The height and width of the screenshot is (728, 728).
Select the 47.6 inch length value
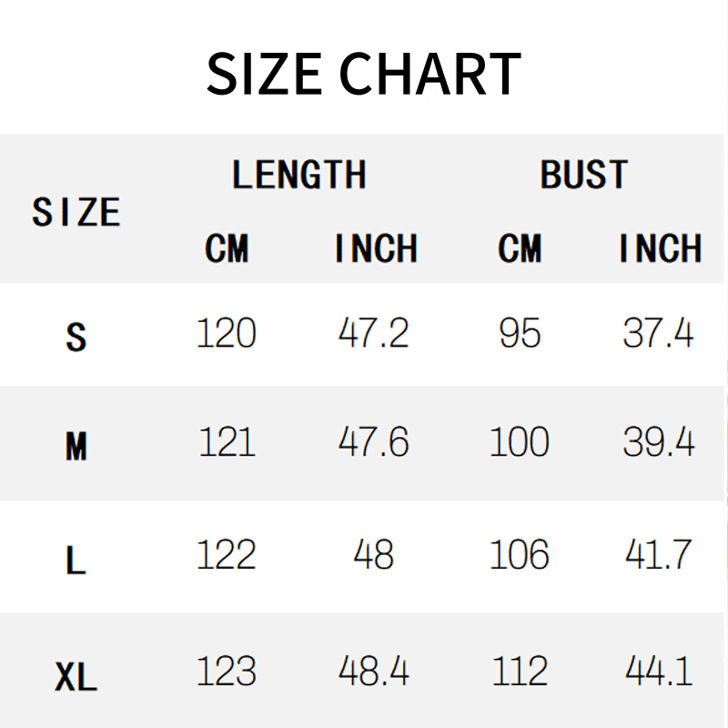[x=374, y=441]
